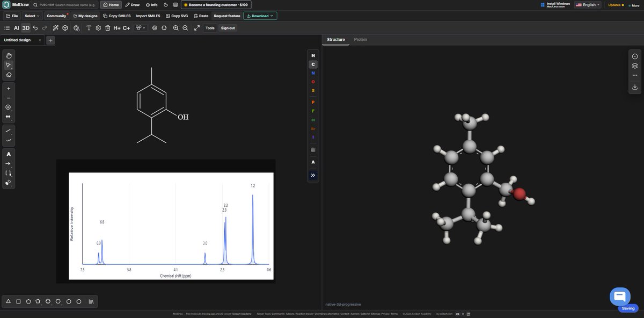Open the settings gear in toolbar
The image size is (644, 318).
click(x=98, y=28)
